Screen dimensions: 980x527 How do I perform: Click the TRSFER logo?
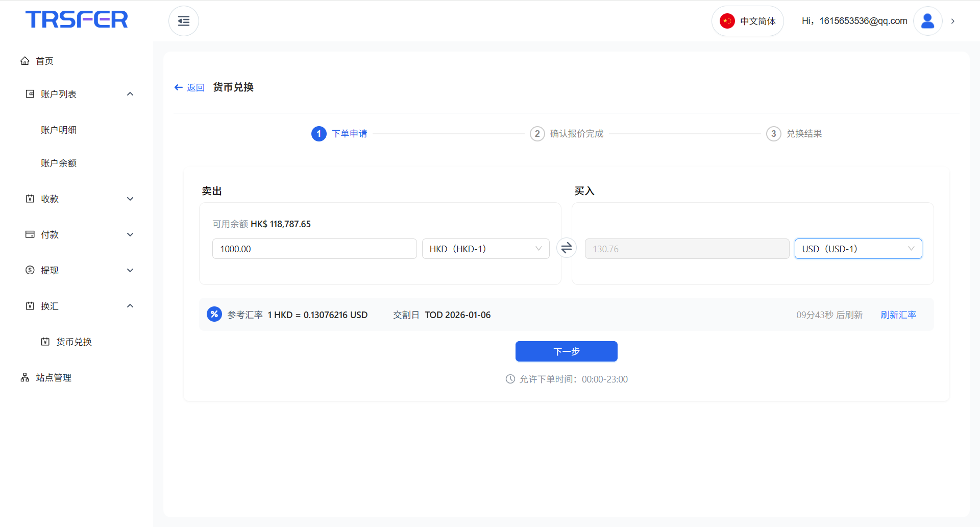coord(77,19)
